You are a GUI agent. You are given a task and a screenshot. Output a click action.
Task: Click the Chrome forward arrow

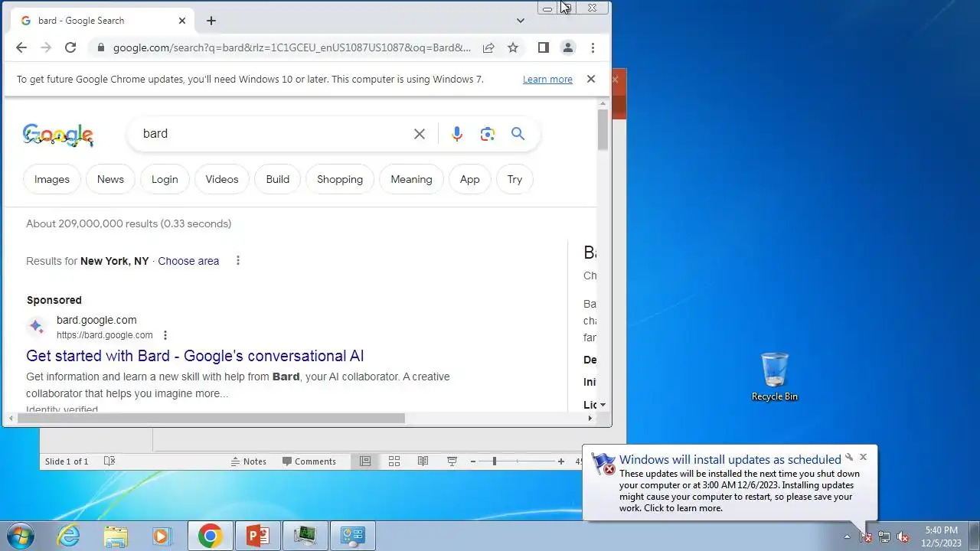click(x=46, y=47)
